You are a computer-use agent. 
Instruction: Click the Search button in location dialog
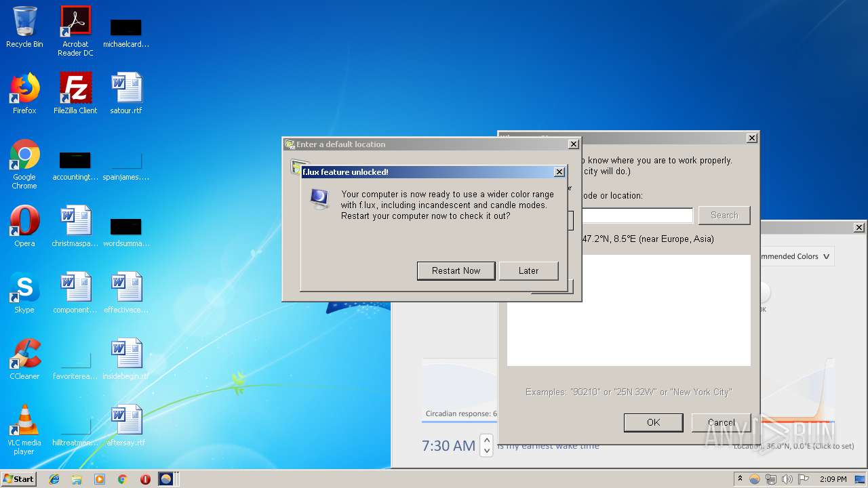pyautogui.click(x=724, y=216)
